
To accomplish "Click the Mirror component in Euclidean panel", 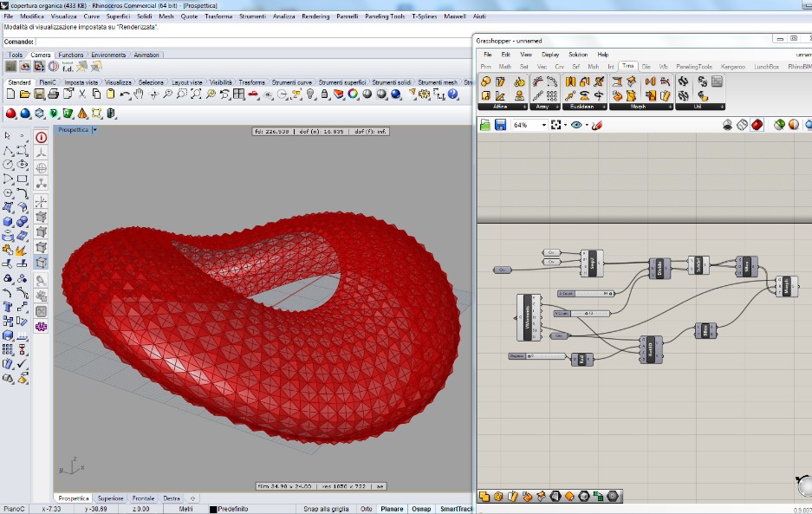I will pos(570,81).
